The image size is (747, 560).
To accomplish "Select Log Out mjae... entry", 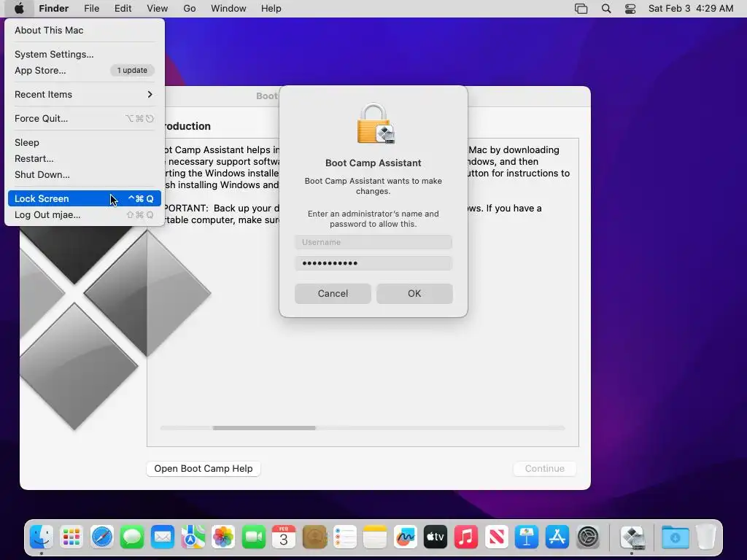I will 85,215.
